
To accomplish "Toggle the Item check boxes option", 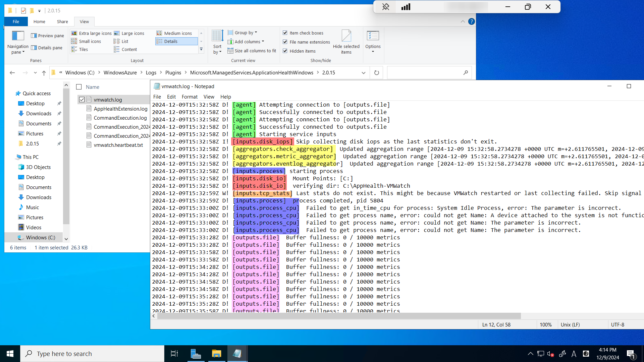I will click(x=303, y=33).
